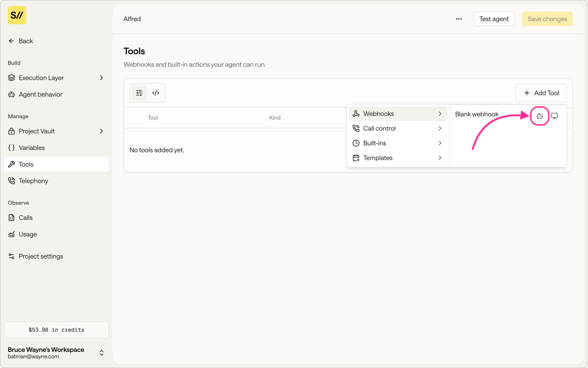Select Tools in the sidebar
The image size is (588, 368).
(x=56, y=164)
